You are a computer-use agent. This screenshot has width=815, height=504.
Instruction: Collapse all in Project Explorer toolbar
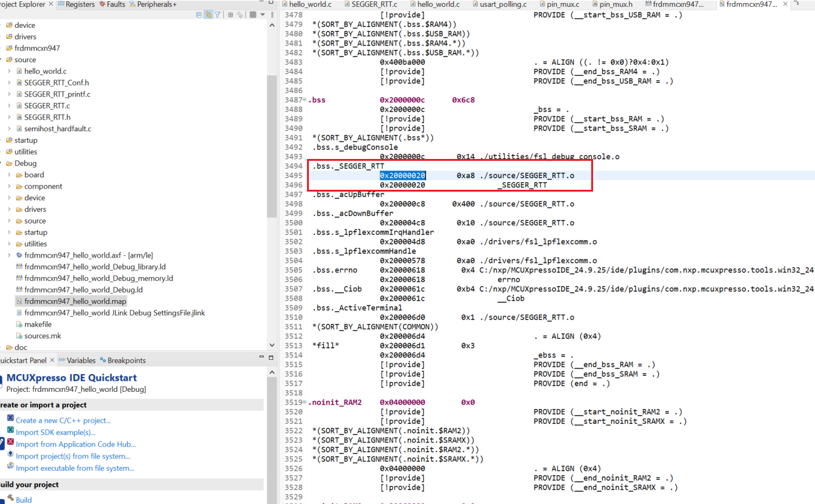(199, 14)
